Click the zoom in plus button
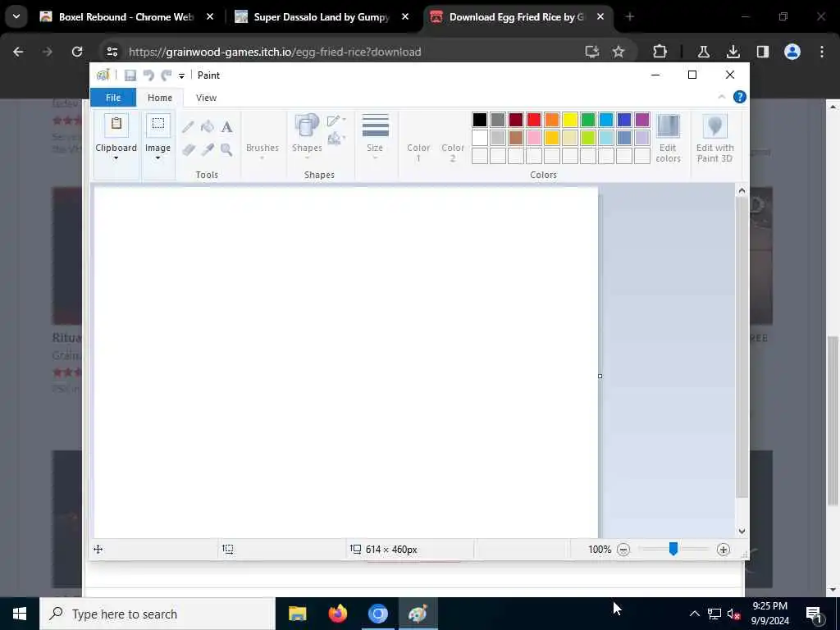The image size is (840, 630). (724, 550)
